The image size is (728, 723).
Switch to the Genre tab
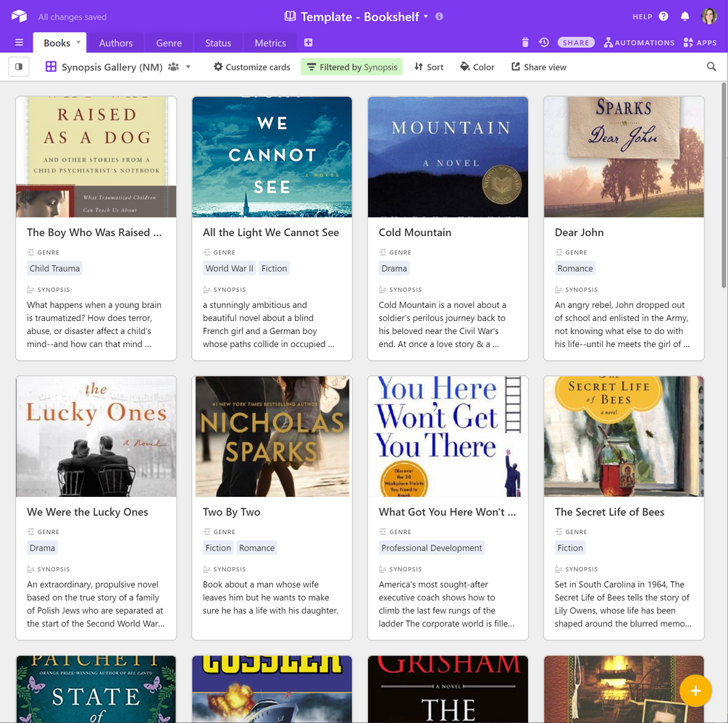pyautogui.click(x=169, y=43)
